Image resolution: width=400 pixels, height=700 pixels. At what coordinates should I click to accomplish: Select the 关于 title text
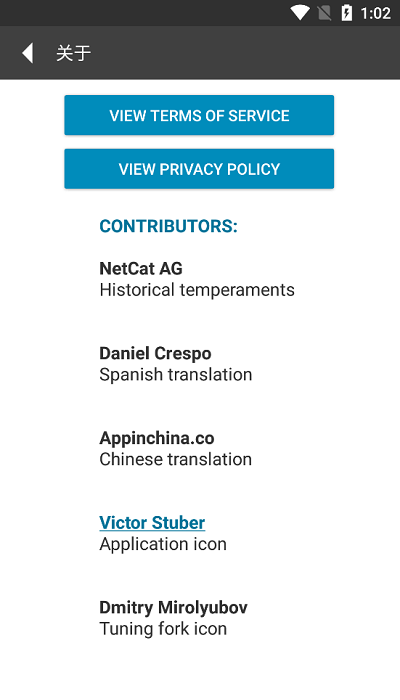[x=74, y=53]
